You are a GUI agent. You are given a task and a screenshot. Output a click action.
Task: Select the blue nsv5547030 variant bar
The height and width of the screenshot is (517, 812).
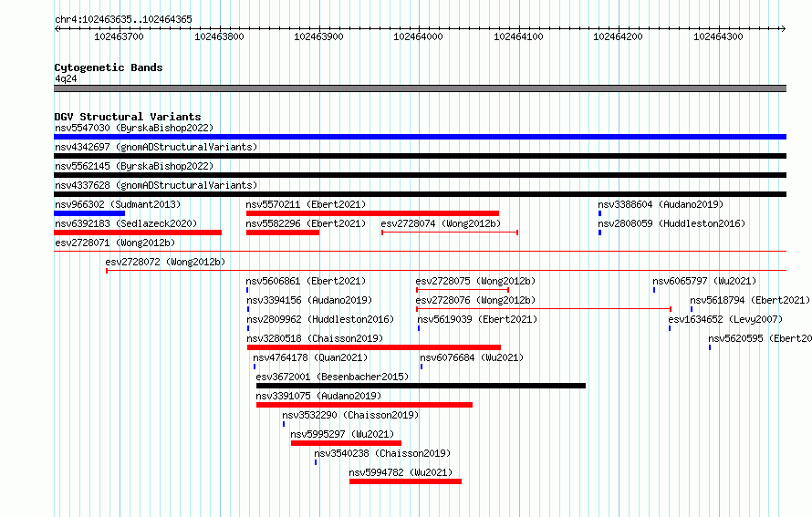[420, 137]
